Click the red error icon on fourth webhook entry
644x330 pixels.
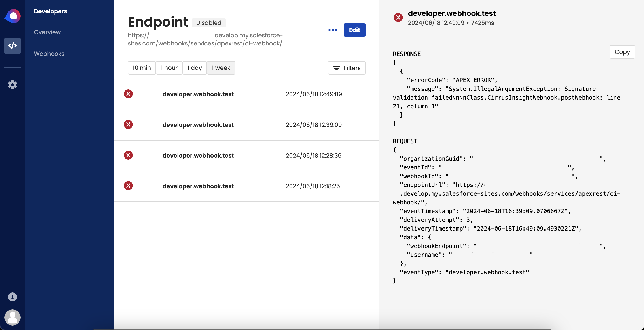point(129,186)
